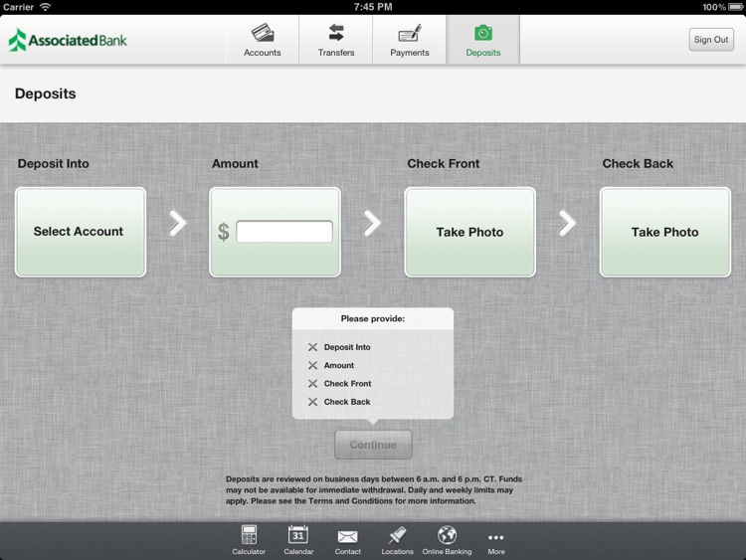The width and height of the screenshot is (746, 560).
Task: Open the Calendar in bottom bar
Action: pos(298,540)
